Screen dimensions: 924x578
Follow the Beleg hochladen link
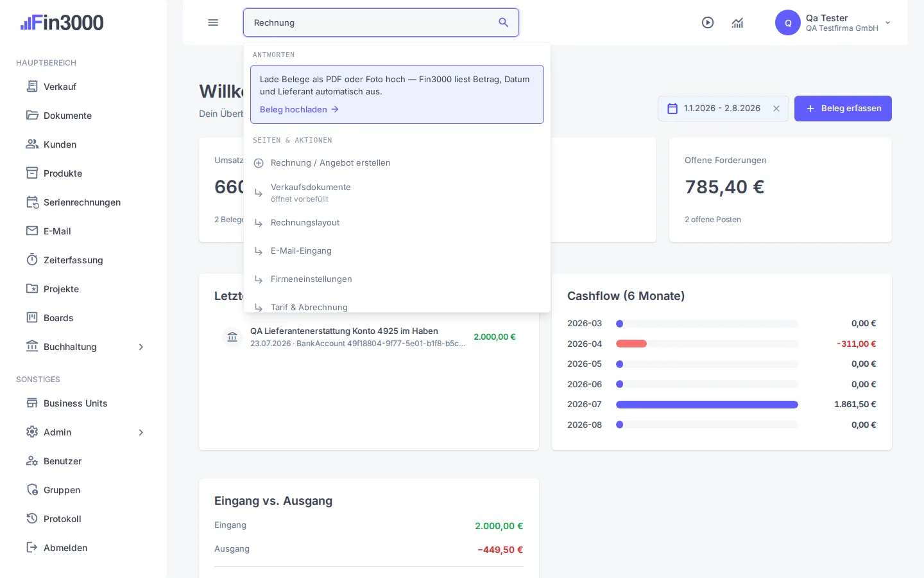pos(299,110)
